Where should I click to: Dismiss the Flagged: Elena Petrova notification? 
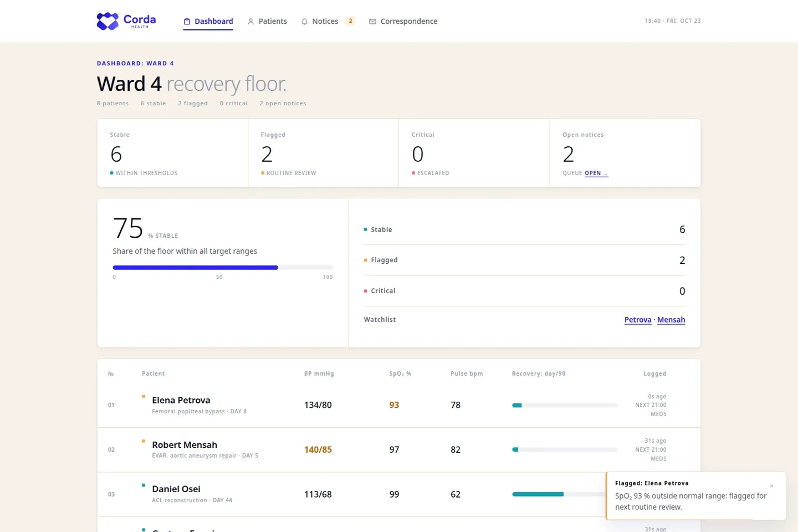771,486
